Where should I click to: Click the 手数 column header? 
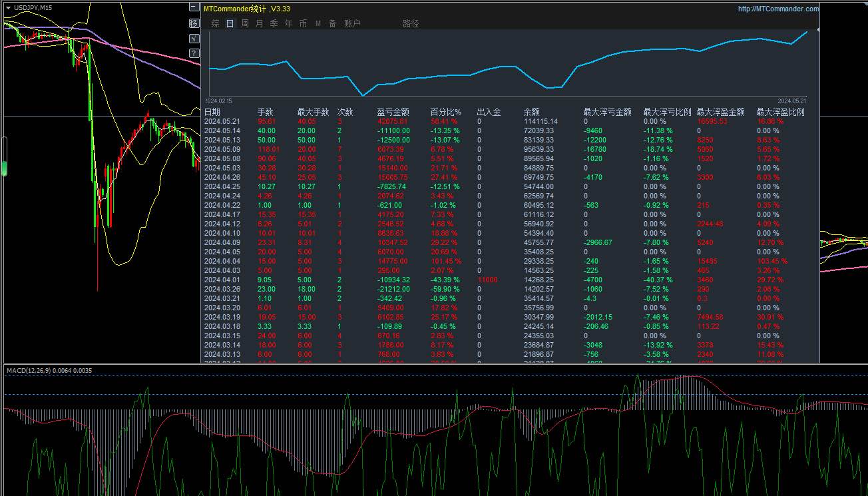[x=265, y=112]
